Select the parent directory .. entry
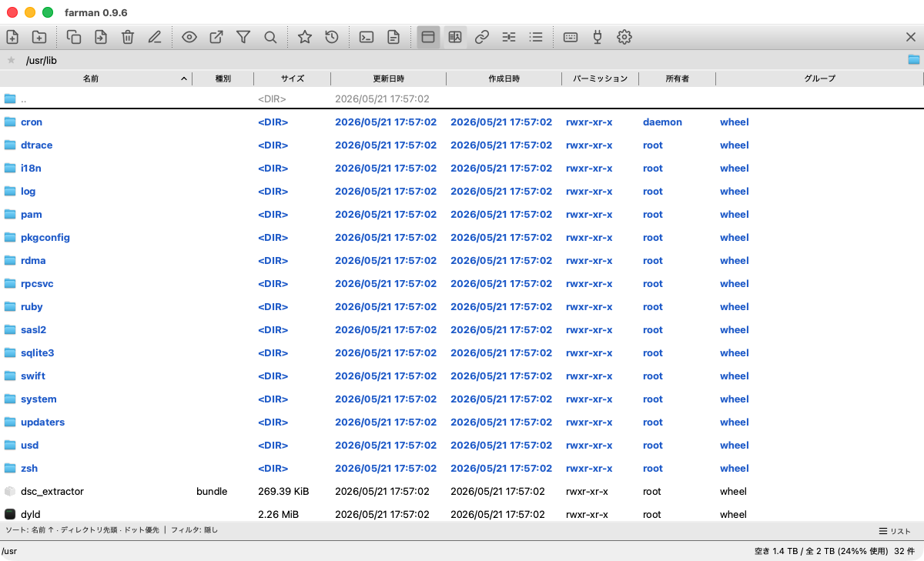Viewport: 924px width, 561px height. click(462, 99)
